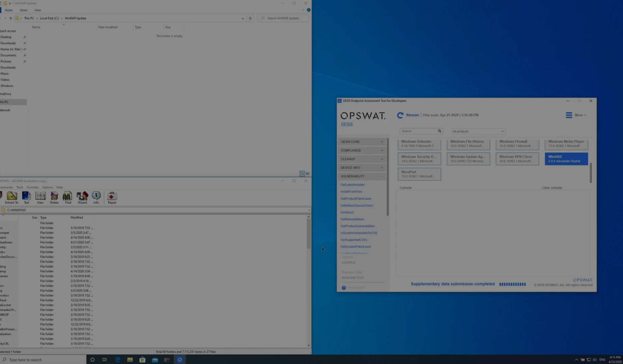Switch to details view icon in File Explorer
The width and height of the screenshot is (623, 364).
click(302, 174)
